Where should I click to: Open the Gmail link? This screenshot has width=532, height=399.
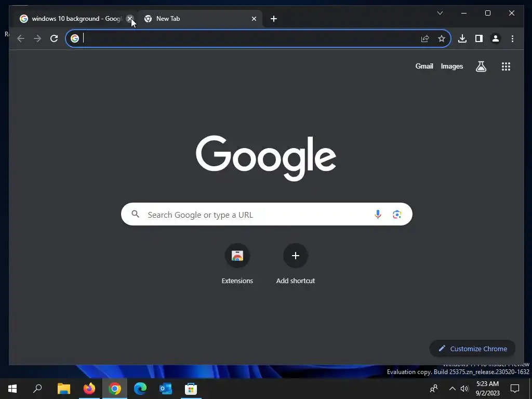point(424,66)
